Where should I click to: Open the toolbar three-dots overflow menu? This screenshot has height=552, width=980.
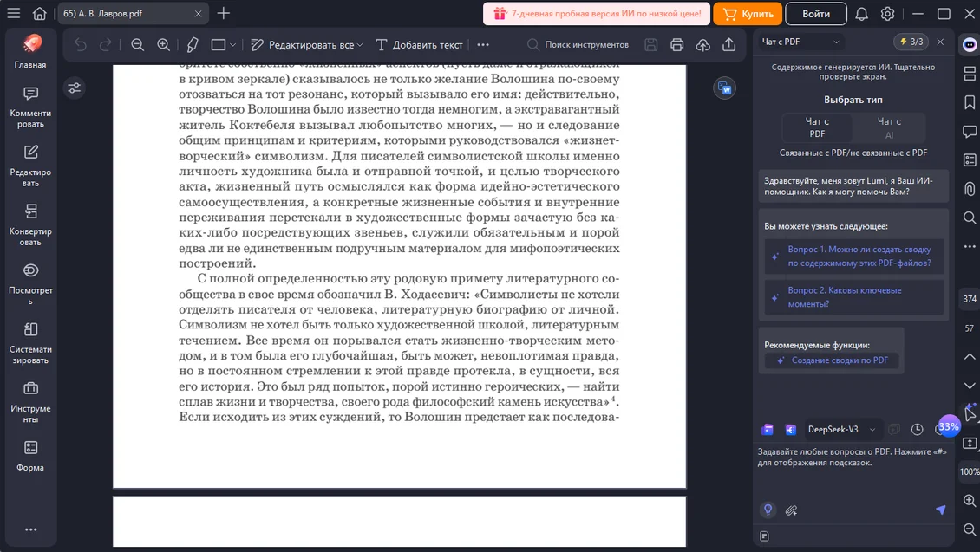[483, 44]
